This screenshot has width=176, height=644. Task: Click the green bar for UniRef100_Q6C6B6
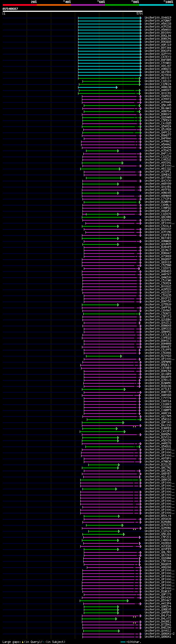pyautogui.click(x=104, y=217)
